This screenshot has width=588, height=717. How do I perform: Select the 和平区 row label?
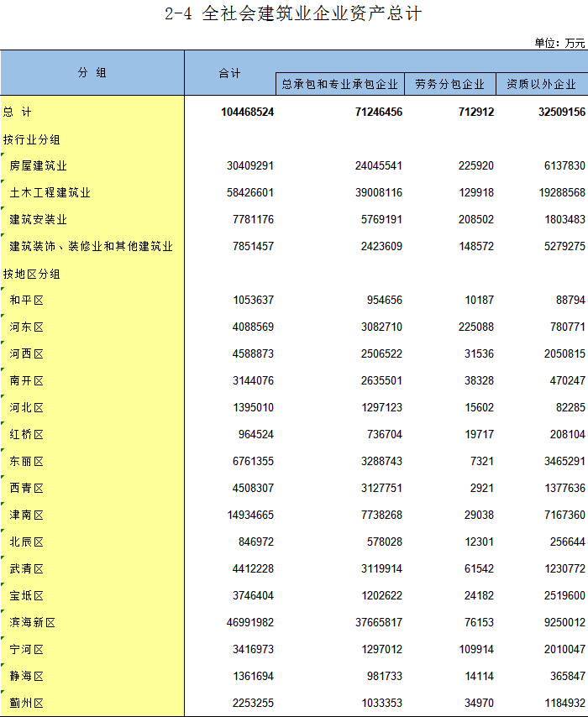27,300
